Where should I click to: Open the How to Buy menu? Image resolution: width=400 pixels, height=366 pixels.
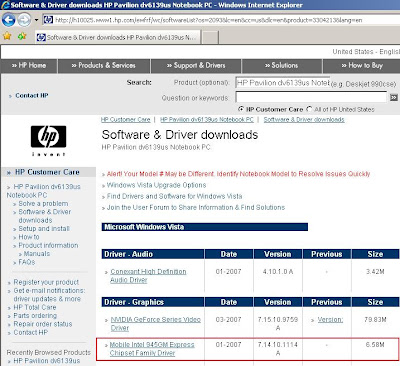coord(362,66)
